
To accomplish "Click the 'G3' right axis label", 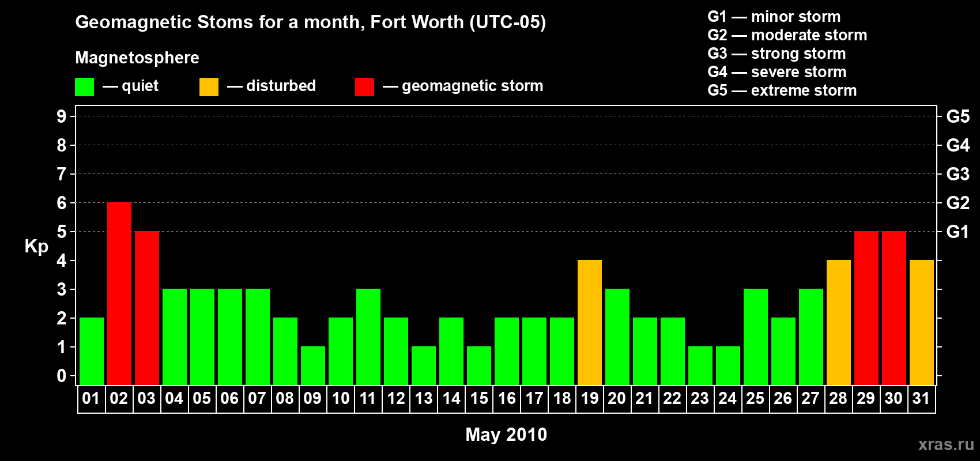I will pyautogui.click(x=958, y=174).
